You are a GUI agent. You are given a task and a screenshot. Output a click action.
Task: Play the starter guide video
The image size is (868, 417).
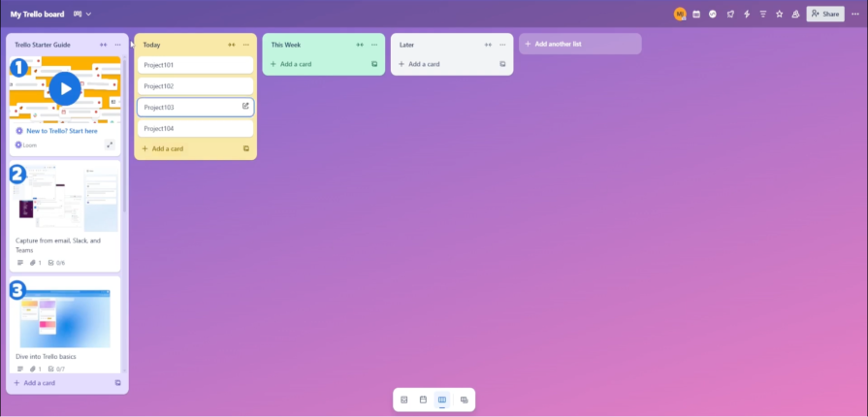pos(65,88)
